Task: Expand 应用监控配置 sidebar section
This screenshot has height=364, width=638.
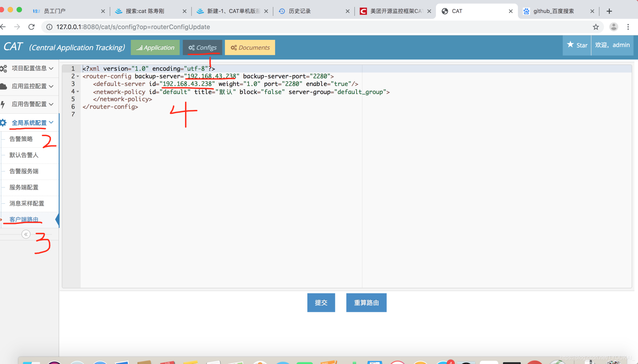Action: [29, 86]
